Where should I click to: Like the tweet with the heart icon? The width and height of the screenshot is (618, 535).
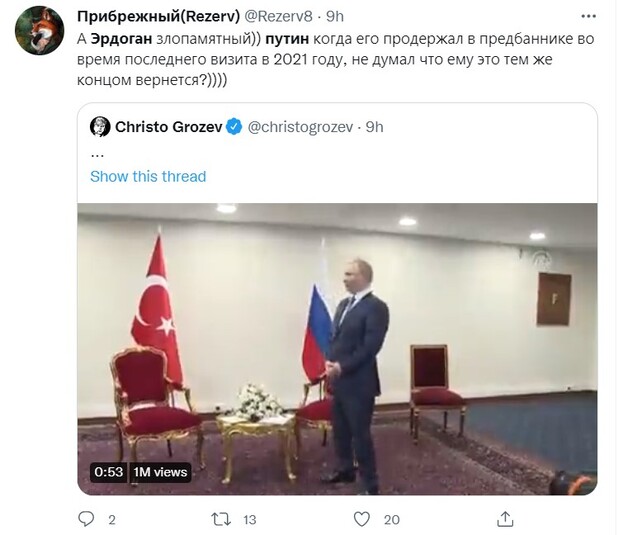(363, 518)
